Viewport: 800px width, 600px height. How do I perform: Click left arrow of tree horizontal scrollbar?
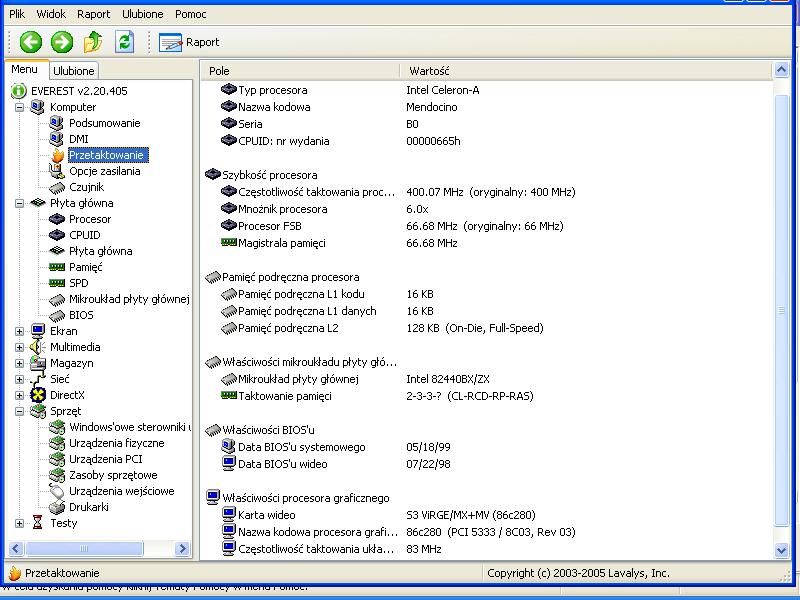tap(15, 548)
